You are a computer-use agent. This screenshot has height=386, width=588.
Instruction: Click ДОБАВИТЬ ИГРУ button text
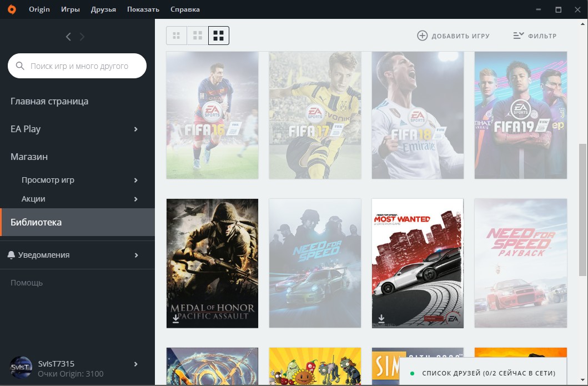[x=460, y=36]
